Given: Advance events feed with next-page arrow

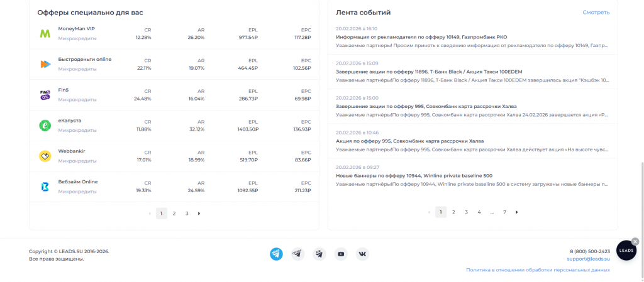Looking at the screenshot, I should point(517,212).
